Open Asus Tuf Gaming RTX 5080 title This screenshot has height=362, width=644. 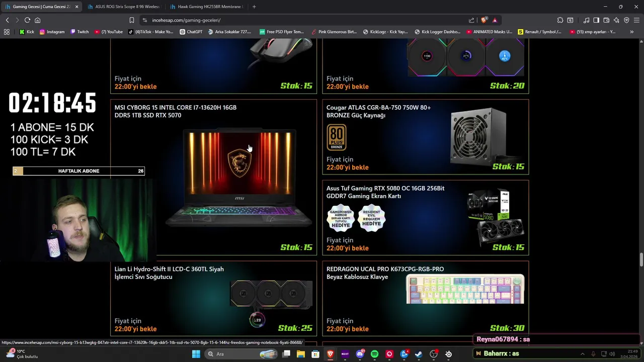pyautogui.click(x=385, y=192)
